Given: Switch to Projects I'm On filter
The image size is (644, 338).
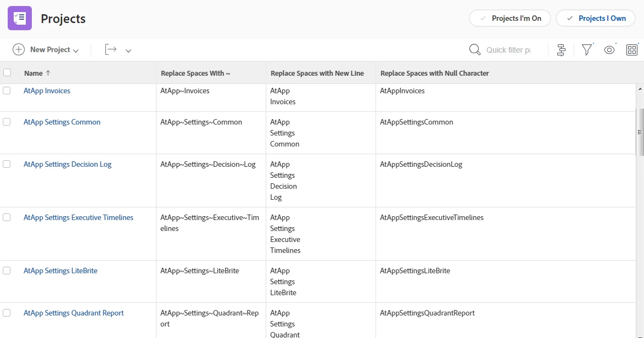Looking at the screenshot, I should (x=511, y=18).
